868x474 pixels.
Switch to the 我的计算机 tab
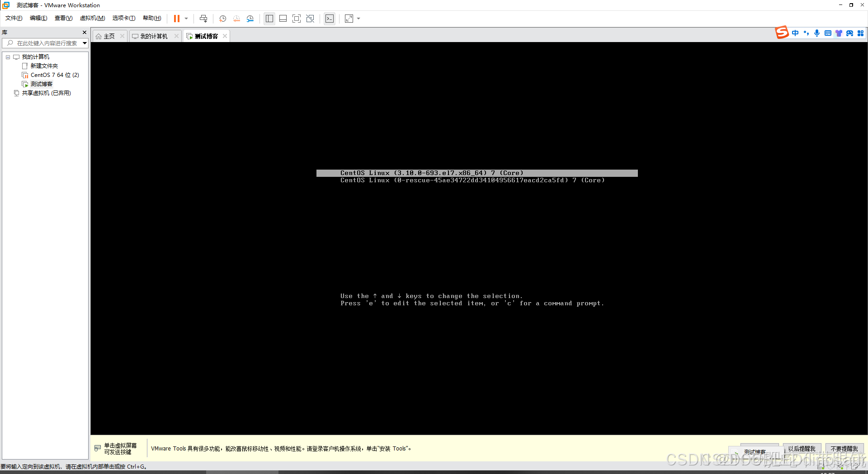click(154, 36)
